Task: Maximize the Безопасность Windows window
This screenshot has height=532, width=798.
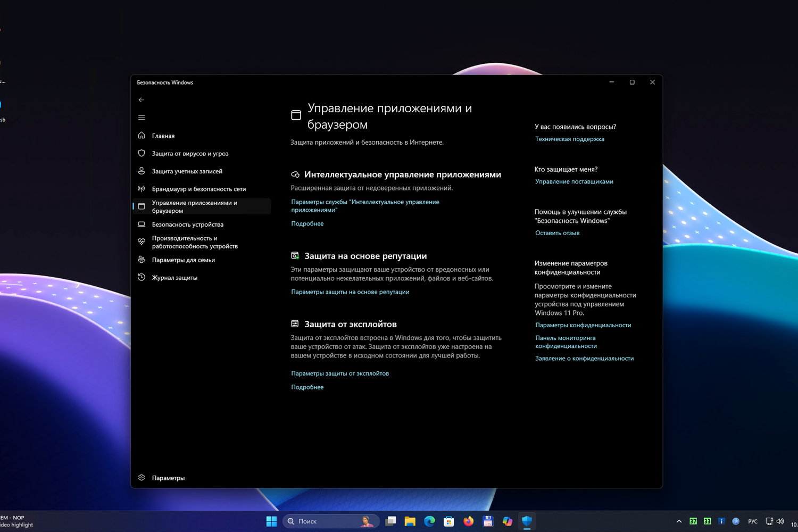Action: 632,82
